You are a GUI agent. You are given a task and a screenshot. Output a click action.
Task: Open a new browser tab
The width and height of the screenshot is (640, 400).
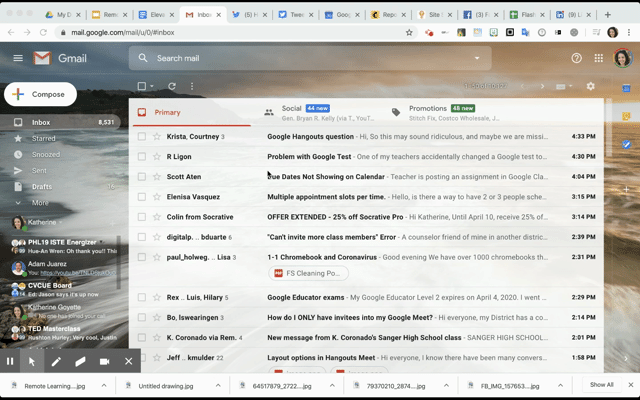608,15
